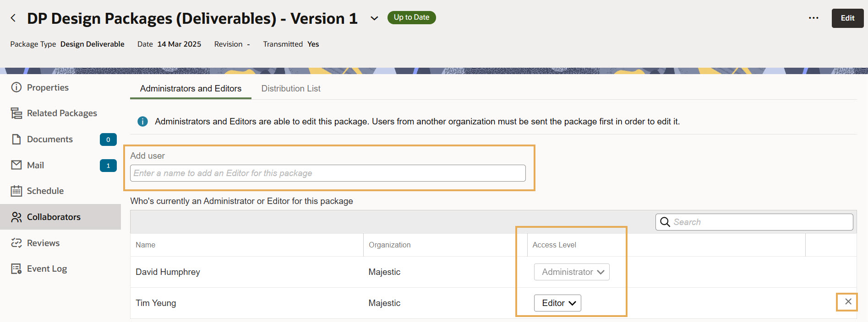Click the Add user name field

coord(328,173)
